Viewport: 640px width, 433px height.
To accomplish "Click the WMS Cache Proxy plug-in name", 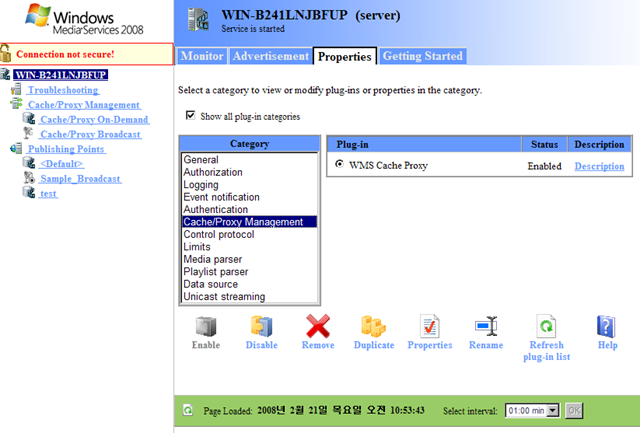I will pyautogui.click(x=388, y=165).
